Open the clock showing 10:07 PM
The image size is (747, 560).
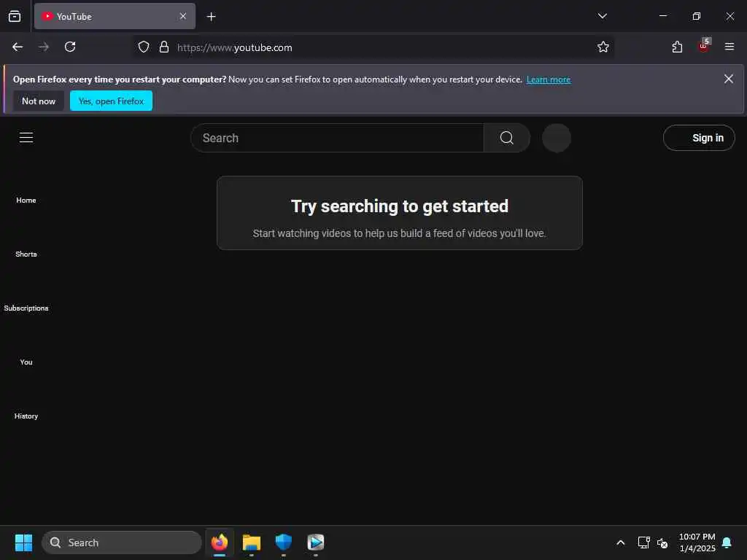click(x=697, y=542)
